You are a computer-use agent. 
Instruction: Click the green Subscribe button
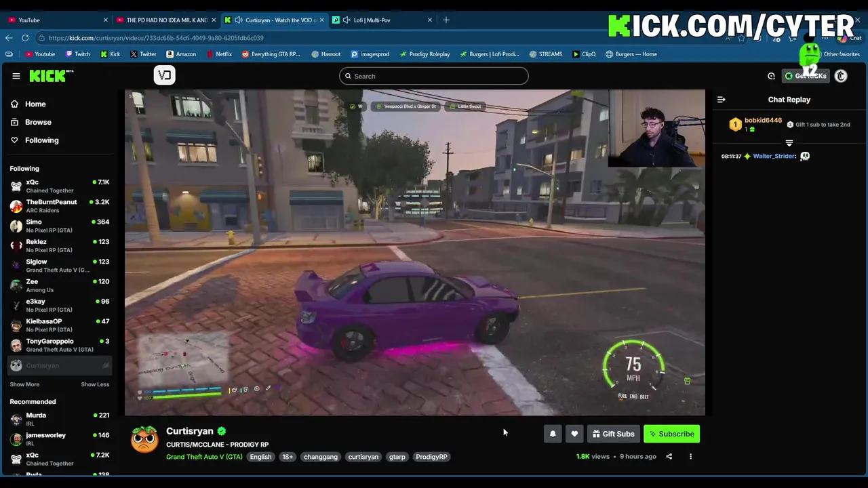[671, 434]
